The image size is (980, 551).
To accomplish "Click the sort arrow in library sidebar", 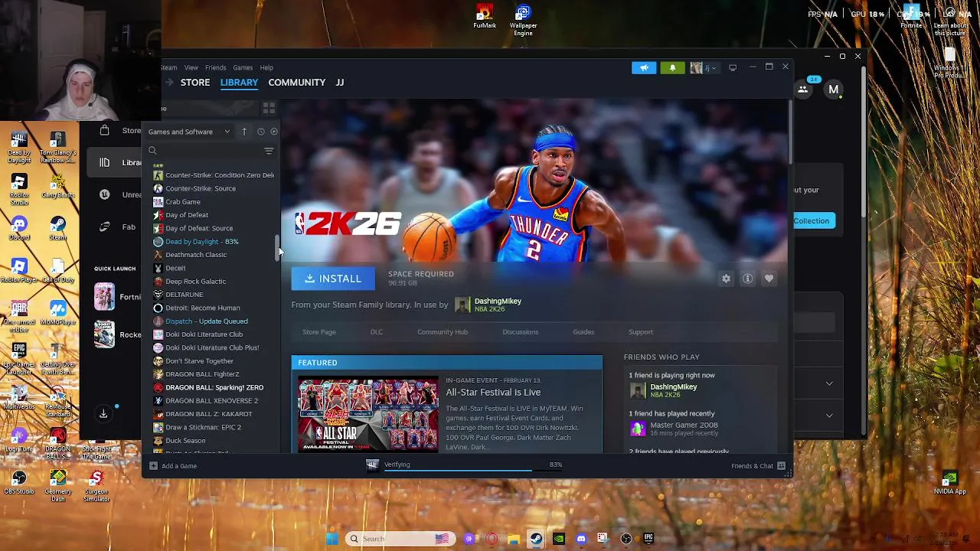I will [x=244, y=132].
